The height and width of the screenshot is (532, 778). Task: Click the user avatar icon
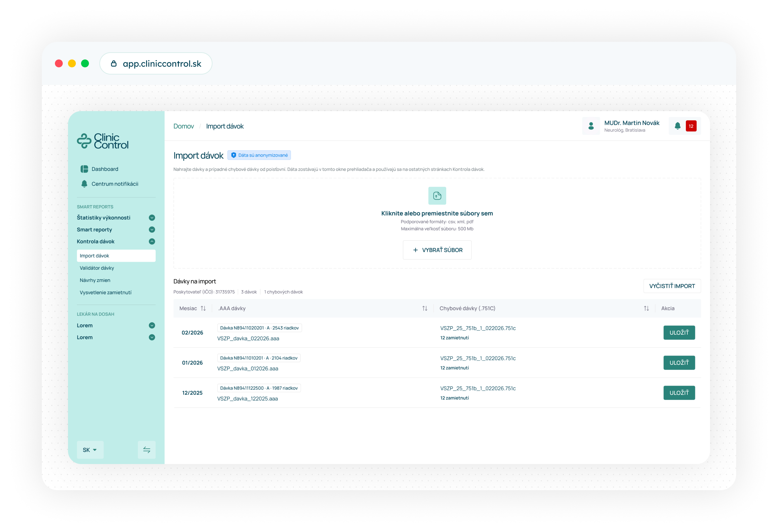591,126
